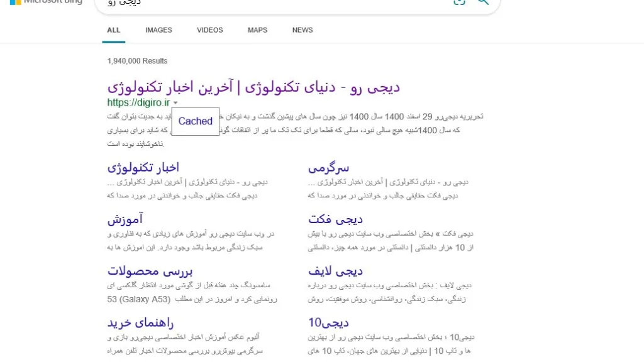The width and height of the screenshot is (644, 362).
Task: Open the main result title دیجی رو - دنیای تکنولوژی
Action: pyautogui.click(x=253, y=87)
